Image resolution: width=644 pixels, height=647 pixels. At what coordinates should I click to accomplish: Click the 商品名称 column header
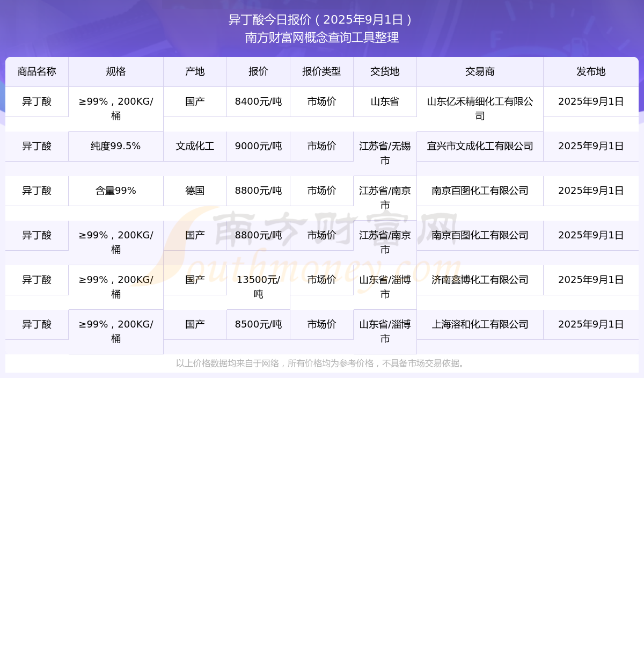click(37, 72)
